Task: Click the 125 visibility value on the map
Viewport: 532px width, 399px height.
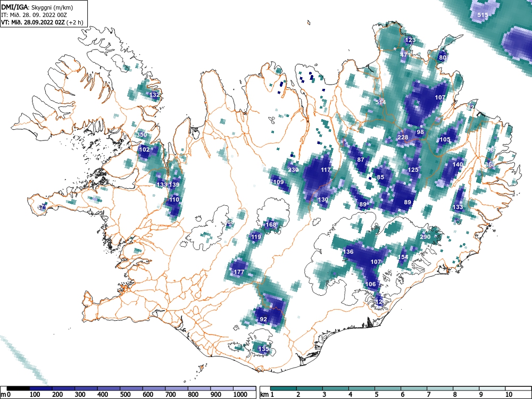Action: 413,170
